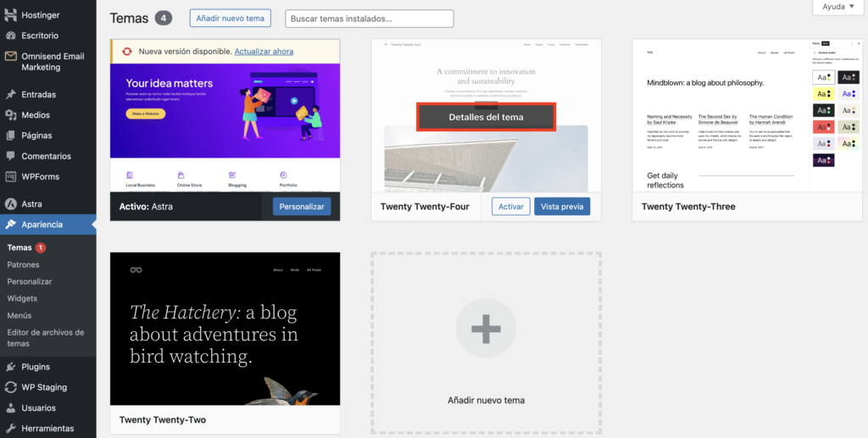Open the Patrones submenu item

tap(23, 265)
